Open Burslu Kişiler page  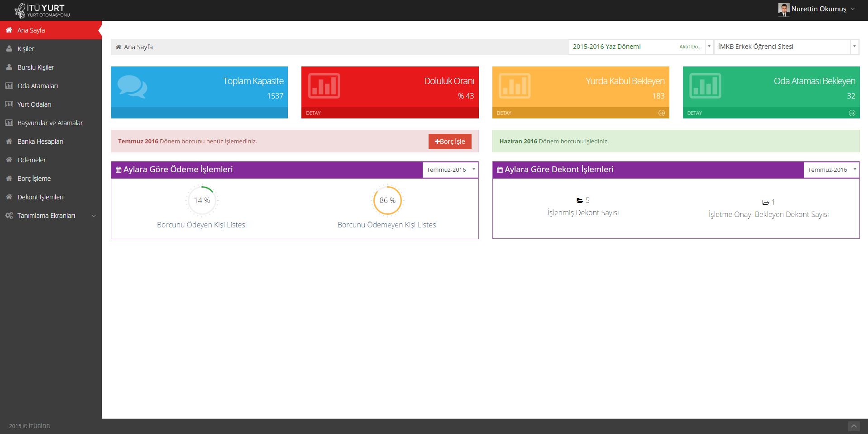(51, 67)
